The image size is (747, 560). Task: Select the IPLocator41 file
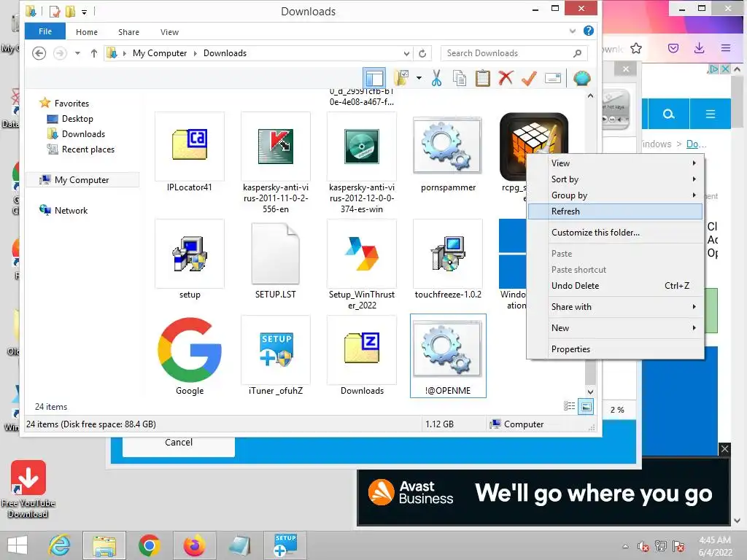coord(190,152)
